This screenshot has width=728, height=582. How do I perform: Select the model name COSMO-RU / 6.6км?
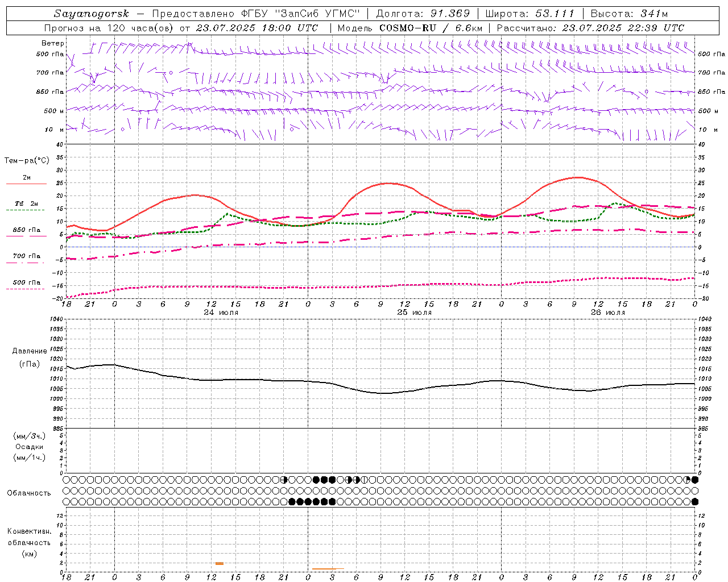431,28
